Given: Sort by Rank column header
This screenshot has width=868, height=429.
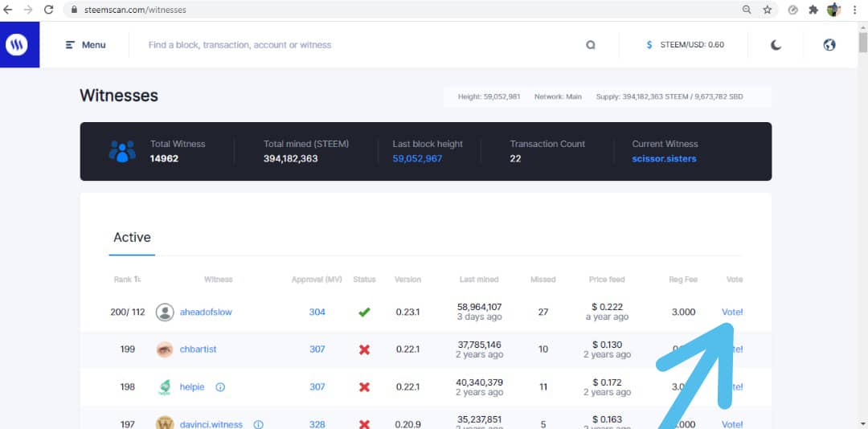Looking at the screenshot, I should (x=127, y=280).
